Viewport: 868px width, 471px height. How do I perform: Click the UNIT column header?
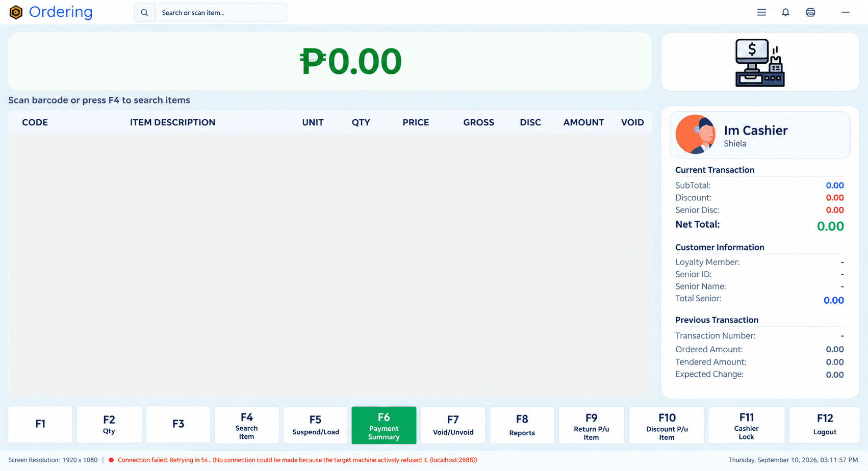313,122
